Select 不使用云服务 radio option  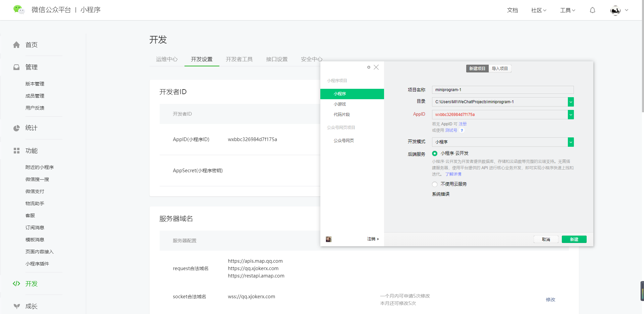tap(435, 184)
